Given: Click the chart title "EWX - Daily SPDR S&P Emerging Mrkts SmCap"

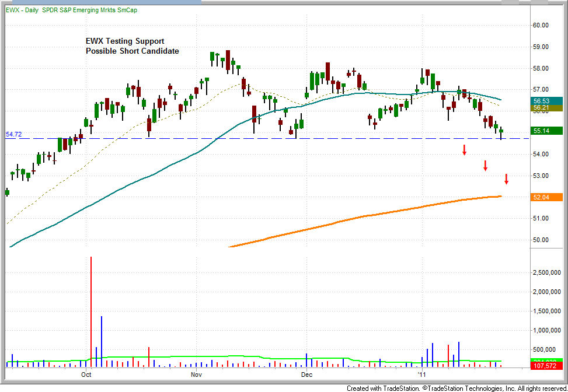Looking at the screenshot, I should (71, 10).
